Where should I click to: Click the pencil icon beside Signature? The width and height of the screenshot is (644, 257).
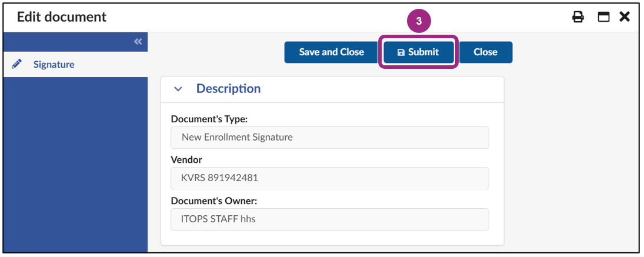[x=17, y=64]
